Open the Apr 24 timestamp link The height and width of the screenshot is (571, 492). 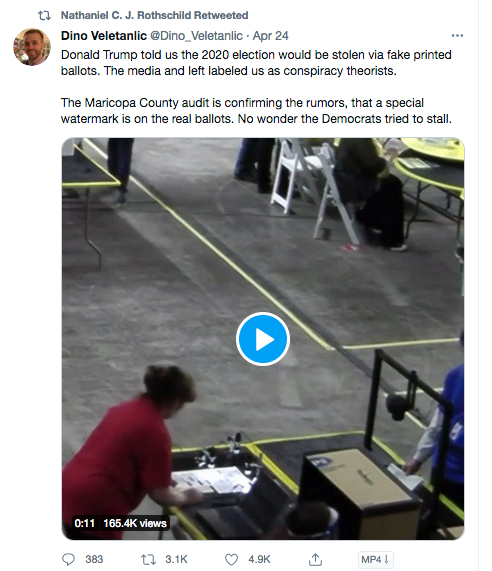click(x=271, y=36)
